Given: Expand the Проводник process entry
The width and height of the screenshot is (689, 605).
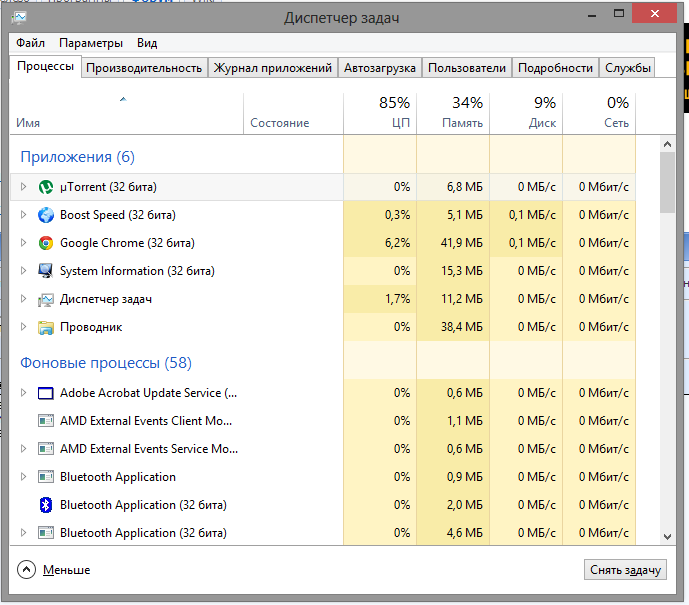Looking at the screenshot, I should (x=24, y=327).
